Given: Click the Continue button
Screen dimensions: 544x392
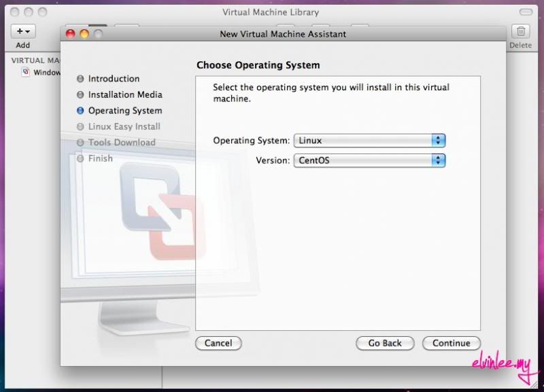Looking at the screenshot, I should (x=452, y=343).
